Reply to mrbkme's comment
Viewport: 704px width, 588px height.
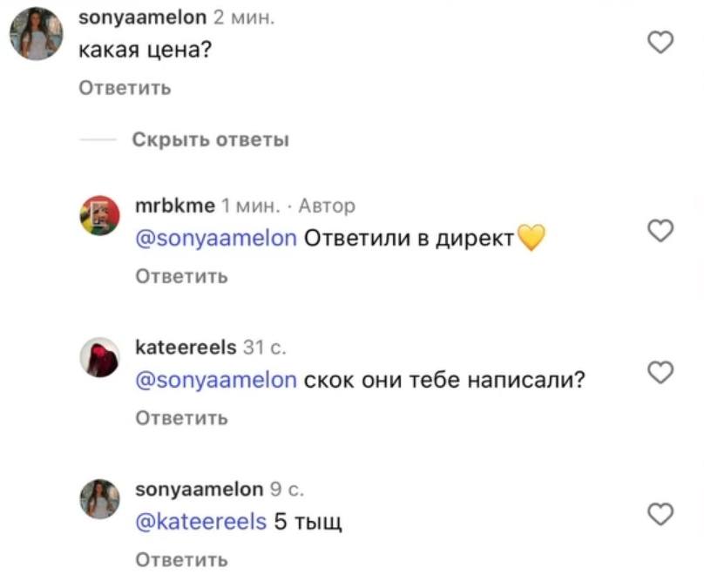coord(181,274)
